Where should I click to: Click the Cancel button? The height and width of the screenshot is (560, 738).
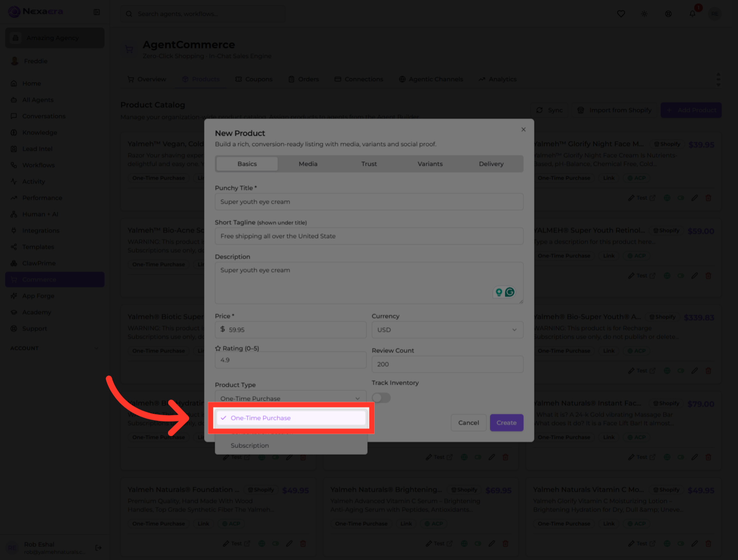pyautogui.click(x=468, y=423)
